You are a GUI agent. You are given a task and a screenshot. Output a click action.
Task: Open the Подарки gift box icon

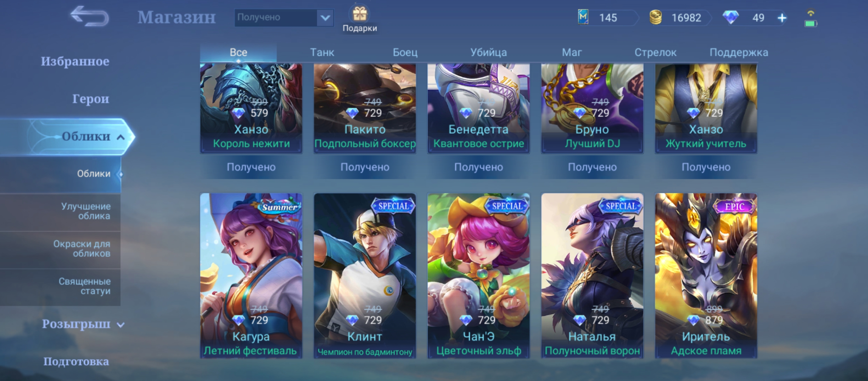pyautogui.click(x=360, y=14)
